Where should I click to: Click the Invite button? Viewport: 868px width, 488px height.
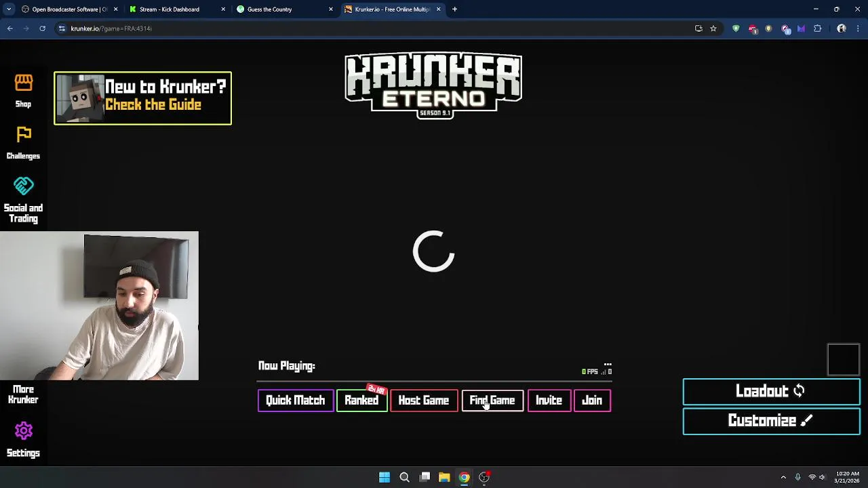click(x=549, y=401)
